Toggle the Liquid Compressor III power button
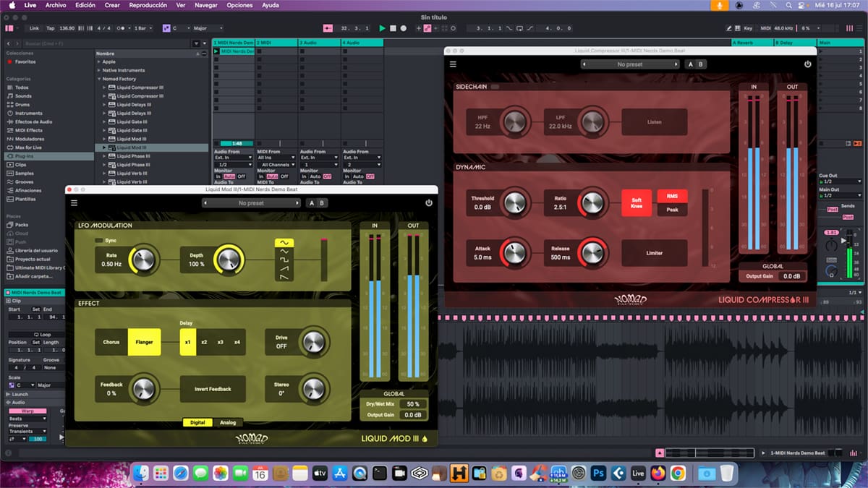868x488 pixels. pos(808,64)
